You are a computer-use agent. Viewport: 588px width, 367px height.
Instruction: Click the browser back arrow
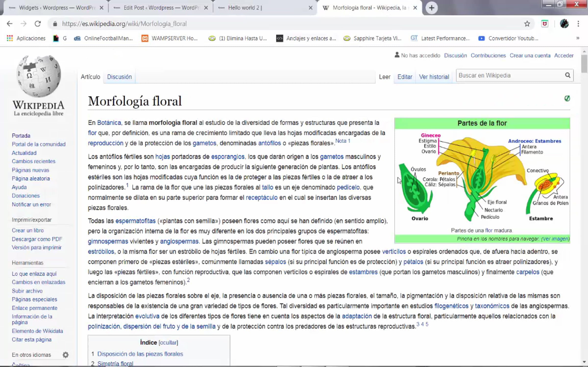point(10,24)
